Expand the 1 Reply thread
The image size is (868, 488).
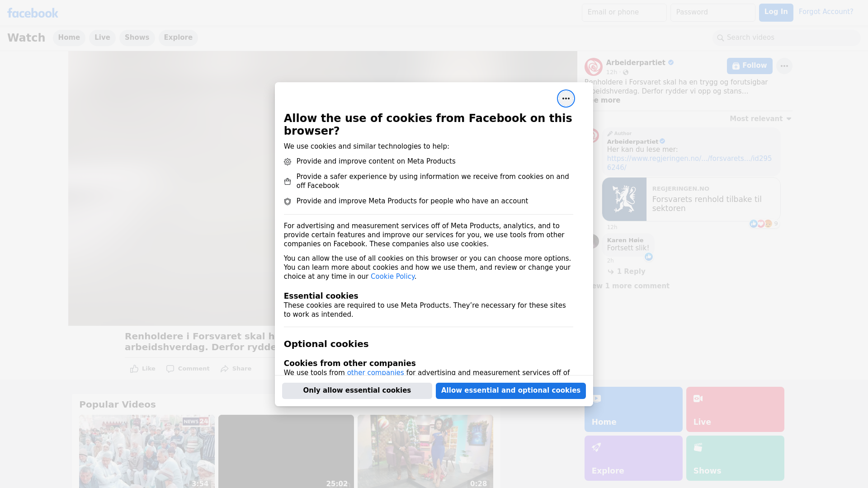click(626, 272)
